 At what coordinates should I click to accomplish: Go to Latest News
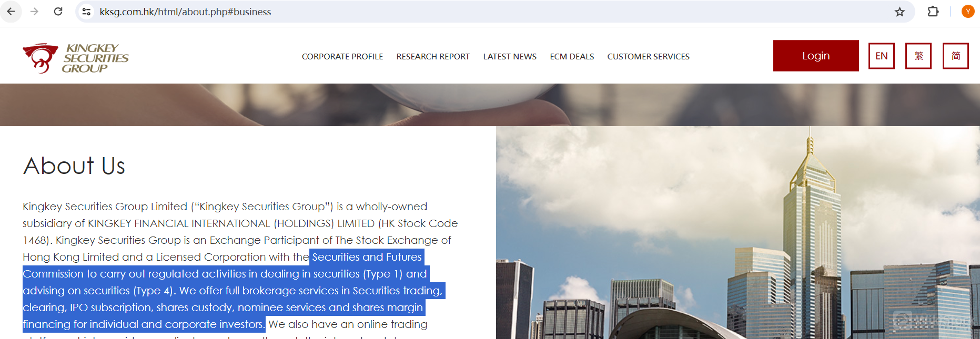coord(510,56)
